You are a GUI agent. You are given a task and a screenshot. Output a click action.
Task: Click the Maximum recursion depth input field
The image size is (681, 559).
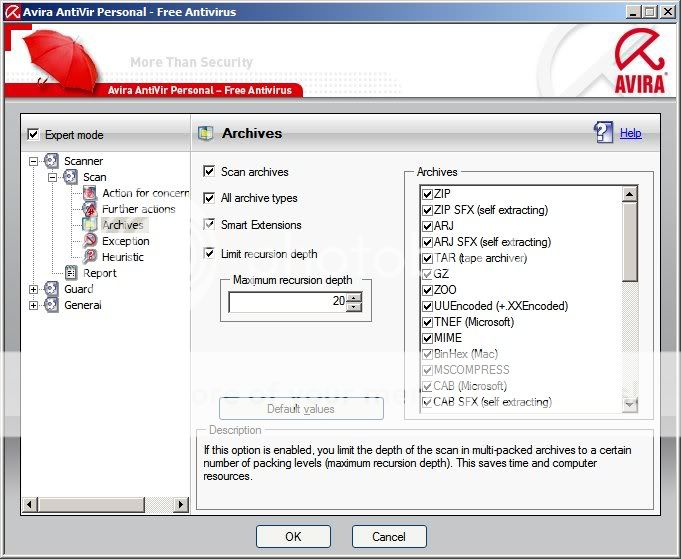pyautogui.click(x=288, y=301)
